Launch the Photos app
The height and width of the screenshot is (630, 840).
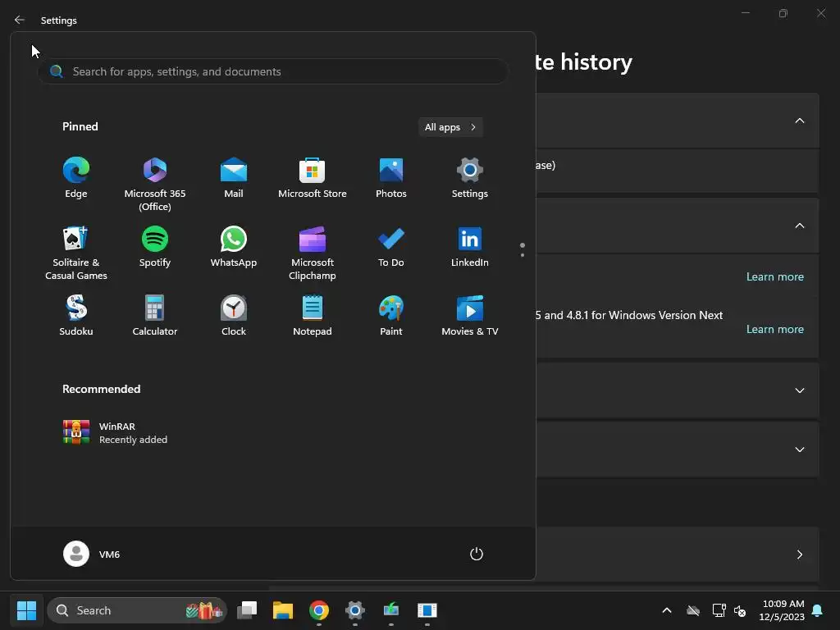pyautogui.click(x=391, y=178)
